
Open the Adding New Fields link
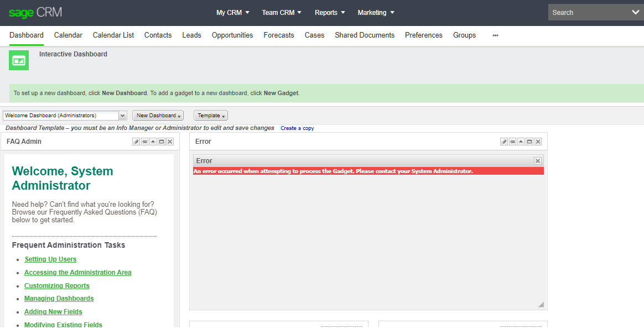tap(53, 312)
